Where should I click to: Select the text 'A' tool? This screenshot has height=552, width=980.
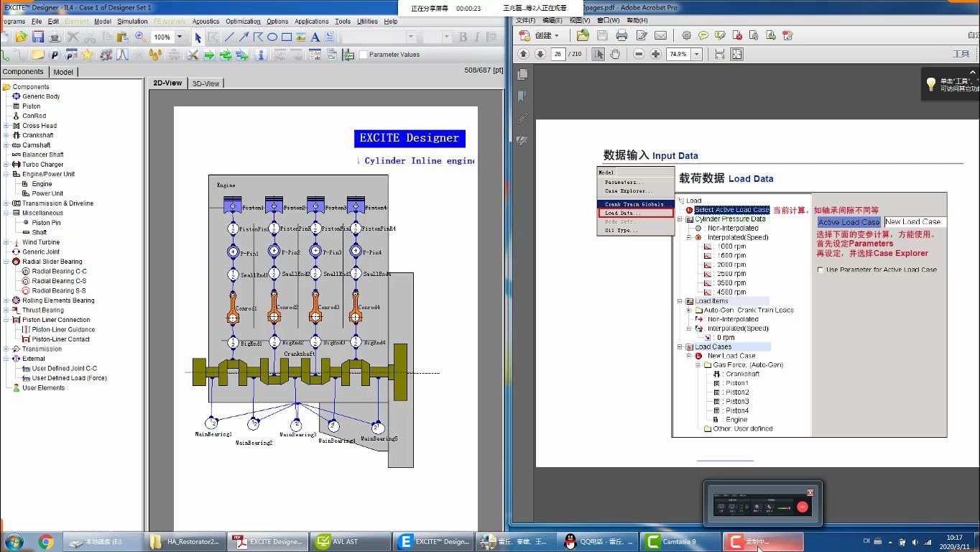315,37
